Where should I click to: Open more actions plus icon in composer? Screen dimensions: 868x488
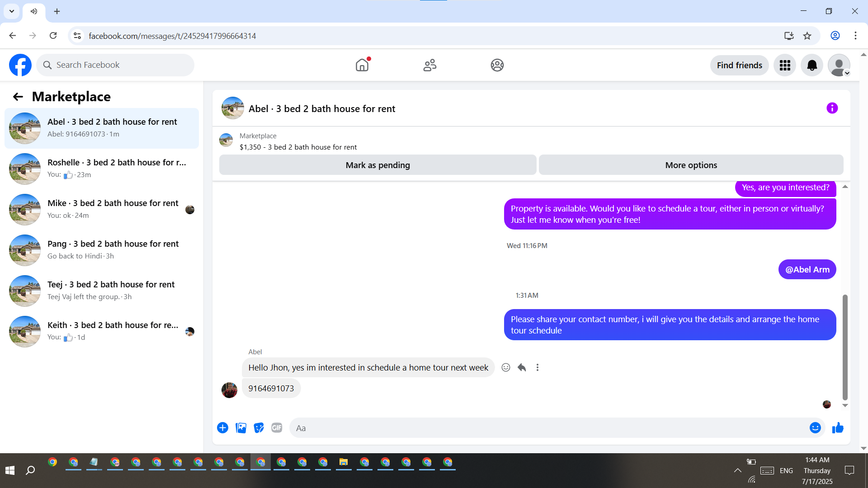click(222, 428)
